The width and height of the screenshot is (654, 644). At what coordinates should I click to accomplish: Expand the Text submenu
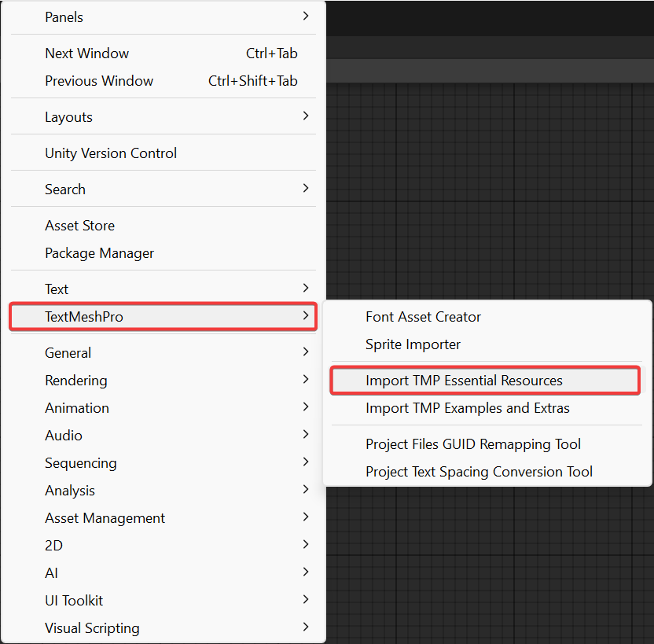(x=57, y=289)
